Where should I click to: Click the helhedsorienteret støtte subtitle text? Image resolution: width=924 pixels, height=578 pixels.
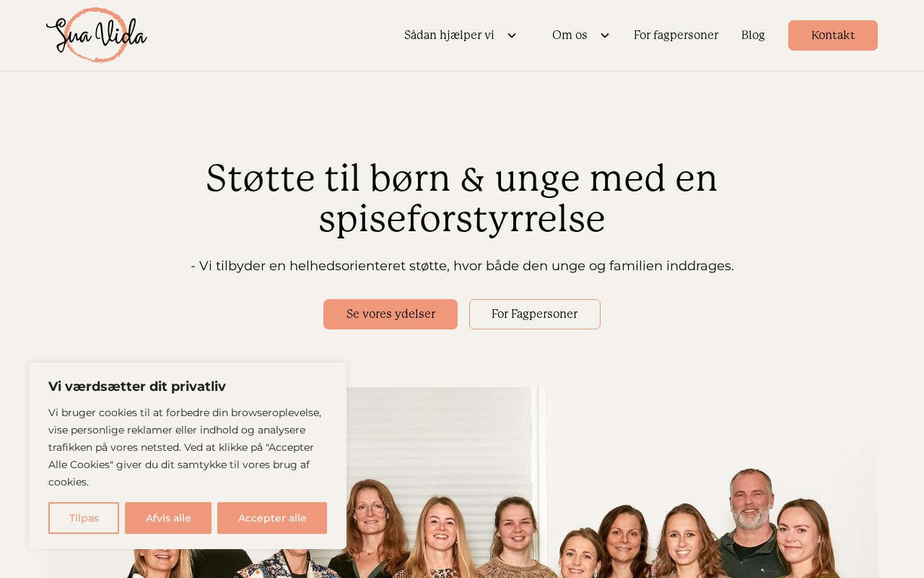(462, 266)
